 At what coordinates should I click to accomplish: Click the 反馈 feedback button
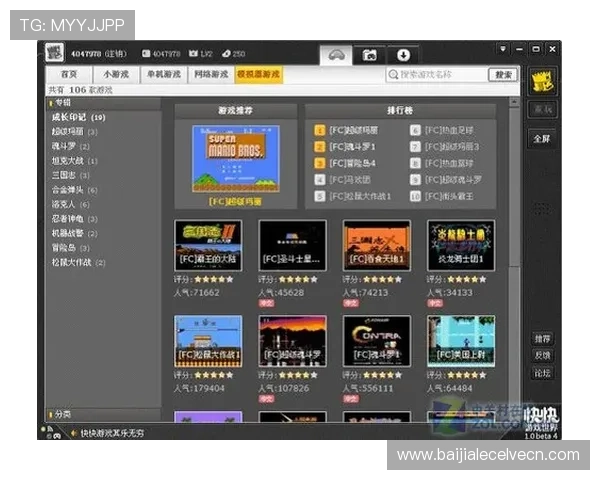tap(542, 356)
